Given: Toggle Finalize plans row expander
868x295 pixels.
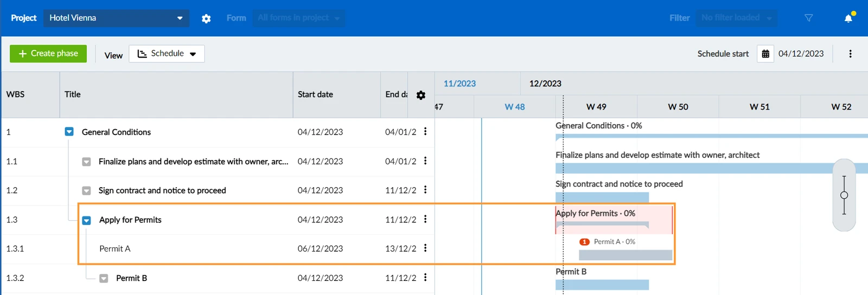Looking at the screenshot, I should click(x=86, y=162).
